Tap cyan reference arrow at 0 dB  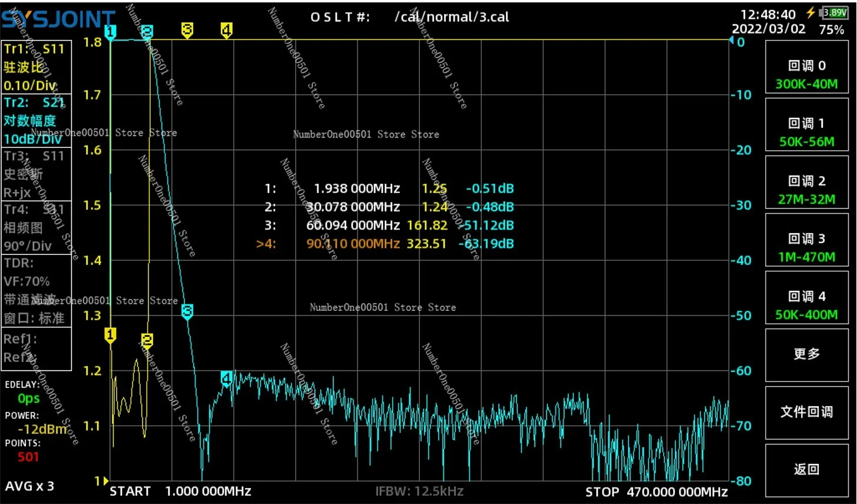tap(732, 41)
